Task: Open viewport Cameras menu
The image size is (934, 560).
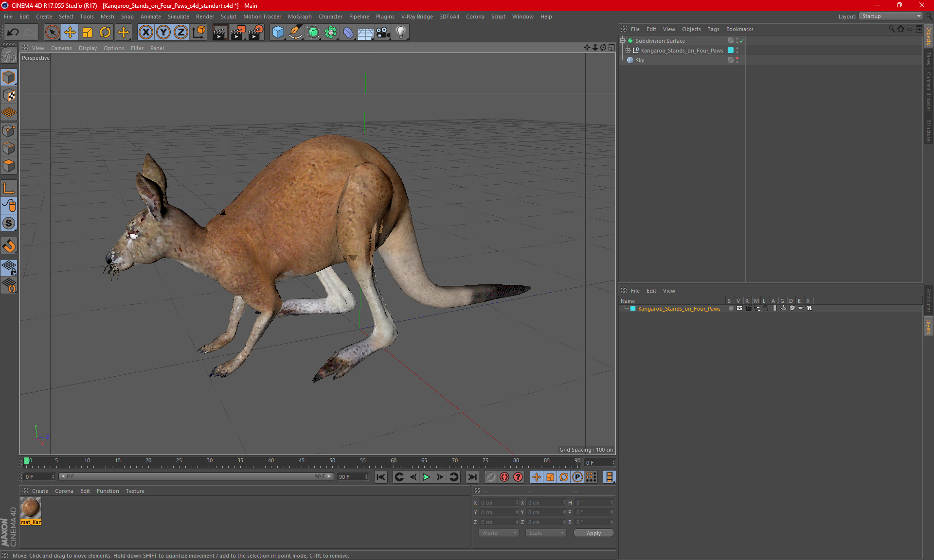Action: pos(61,48)
